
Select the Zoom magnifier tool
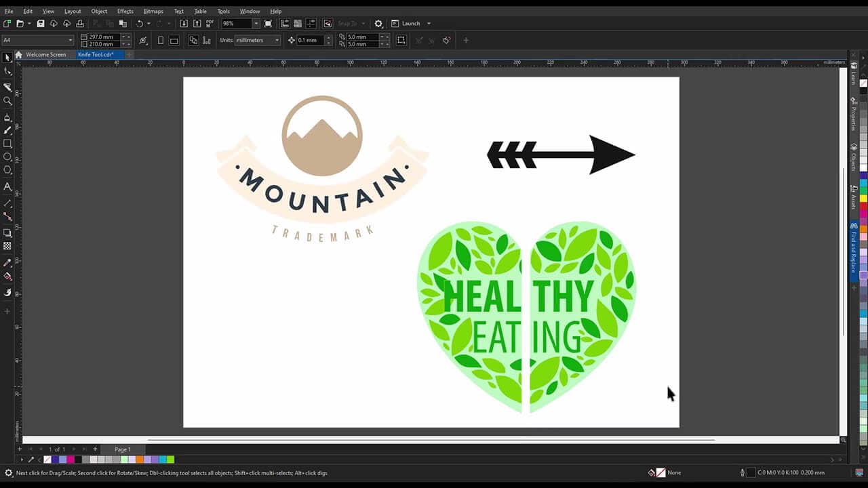[7, 100]
